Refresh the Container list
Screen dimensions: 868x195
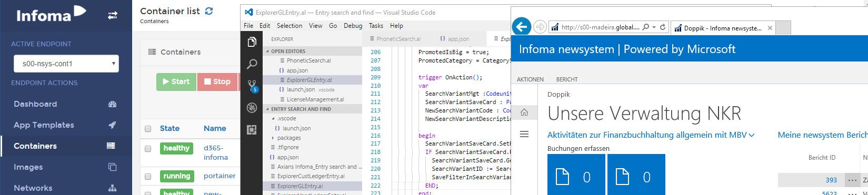209,11
